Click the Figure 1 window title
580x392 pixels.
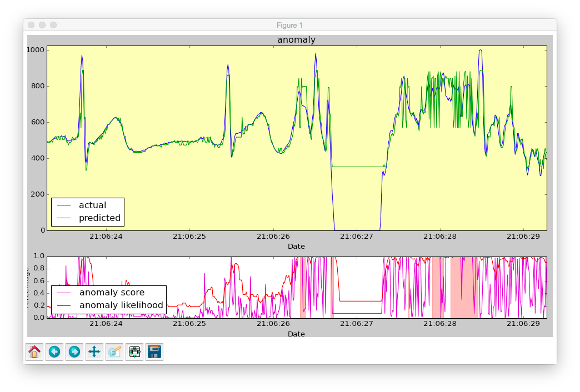click(x=289, y=25)
